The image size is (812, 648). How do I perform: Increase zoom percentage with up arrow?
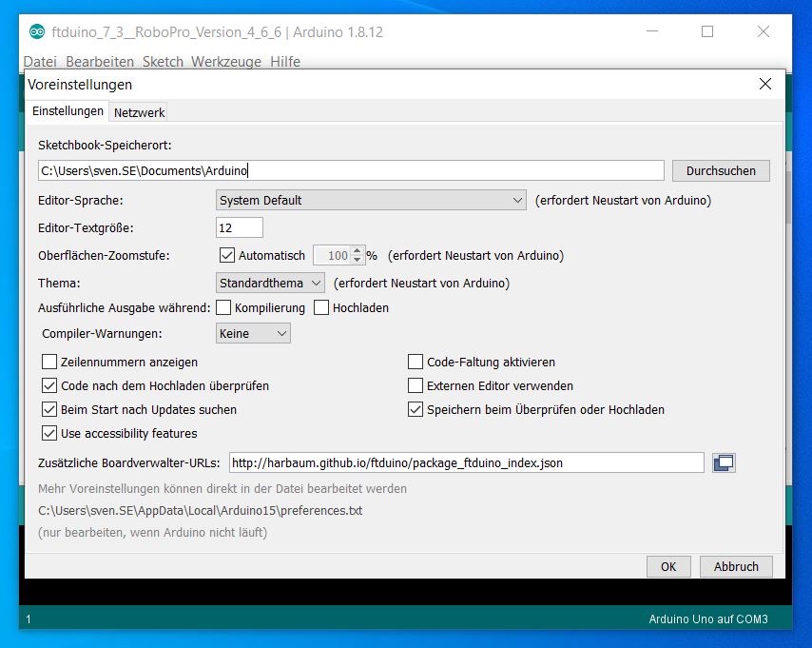coord(357,251)
